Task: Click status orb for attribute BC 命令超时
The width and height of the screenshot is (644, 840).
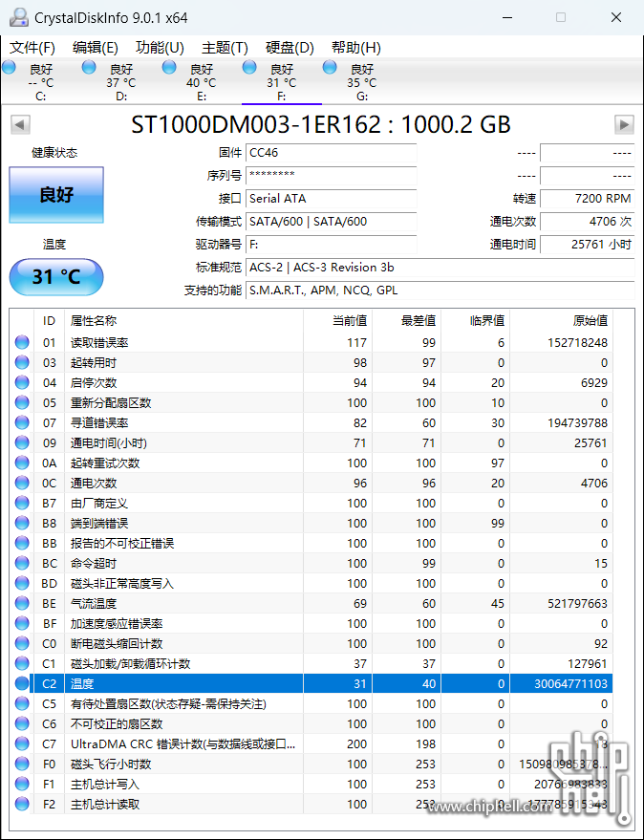Action: click(22, 564)
